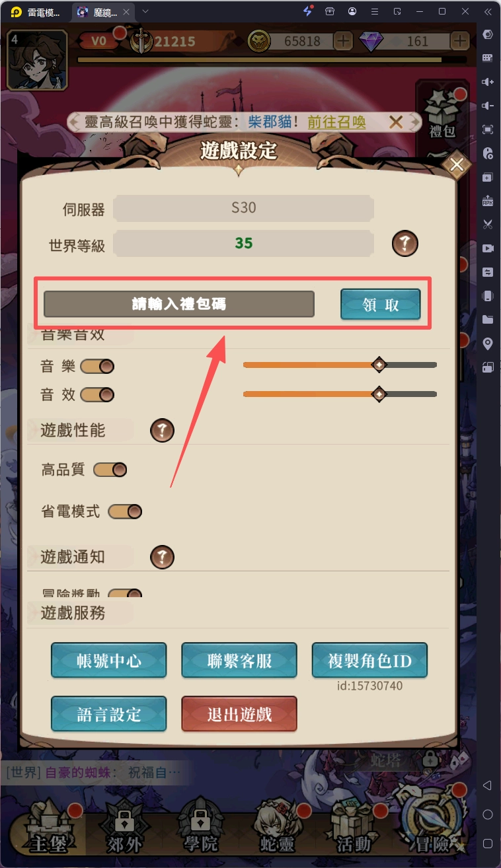Click the 請輸入禮包碼 gift code field
The image size is (501, 868).
pos(178,305)
